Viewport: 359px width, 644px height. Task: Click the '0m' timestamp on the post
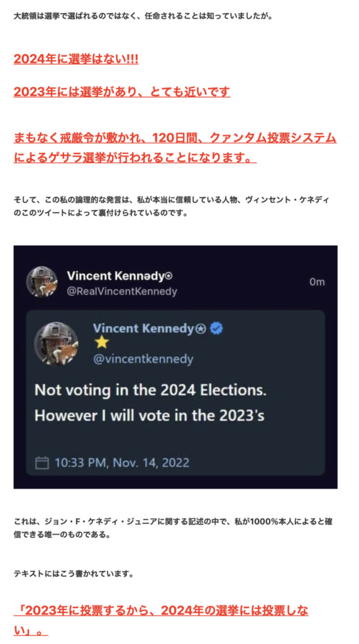click(x=317, y=282)
